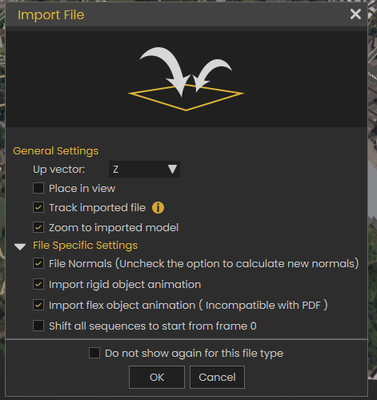Screen dimensions: 377x400
Task: Uncheck Track imported file
Action: pos(38,207)
